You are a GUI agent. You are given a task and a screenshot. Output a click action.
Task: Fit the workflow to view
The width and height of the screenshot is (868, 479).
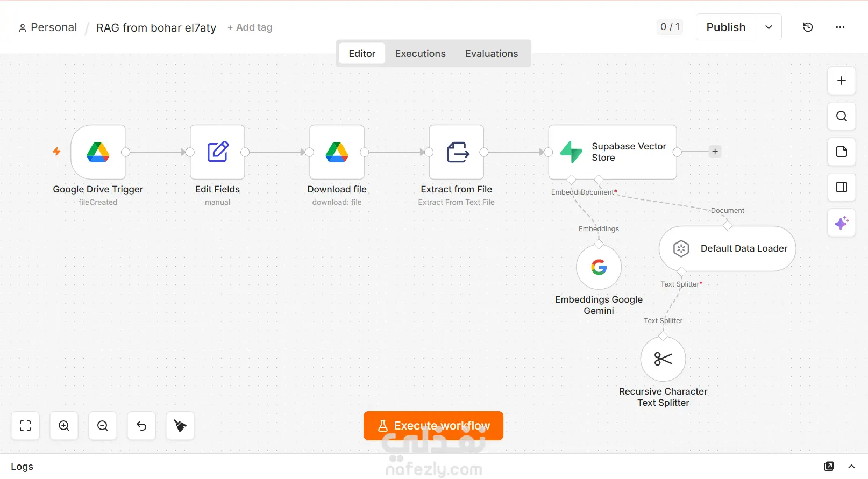coord(25,426)
